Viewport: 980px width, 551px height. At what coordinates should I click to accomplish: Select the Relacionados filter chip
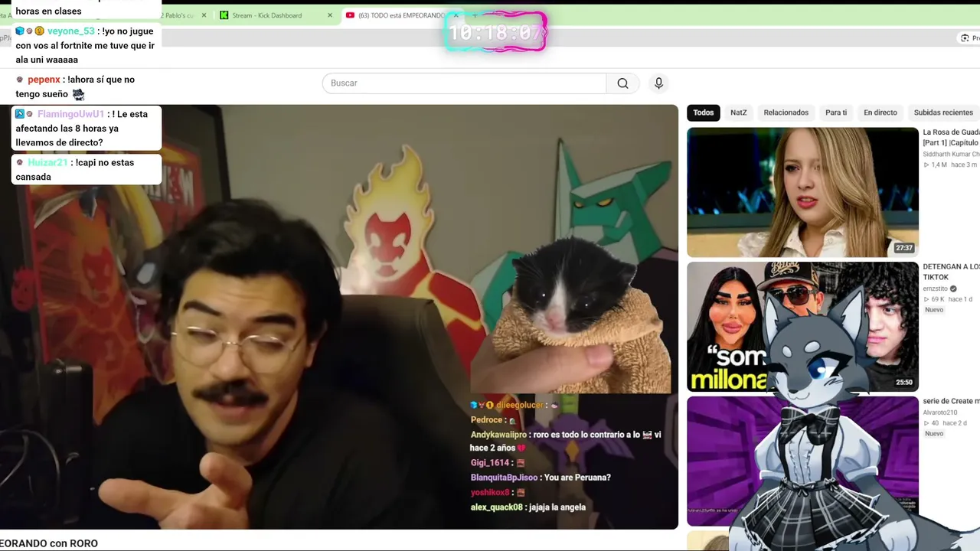click(786, 112)
